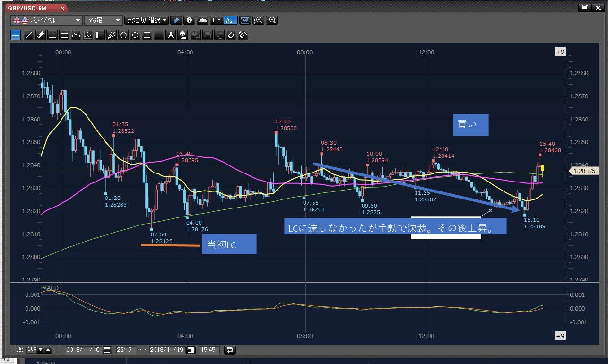Select the three horizontal lines tool
Screen dimensions: 608x364
52,35
